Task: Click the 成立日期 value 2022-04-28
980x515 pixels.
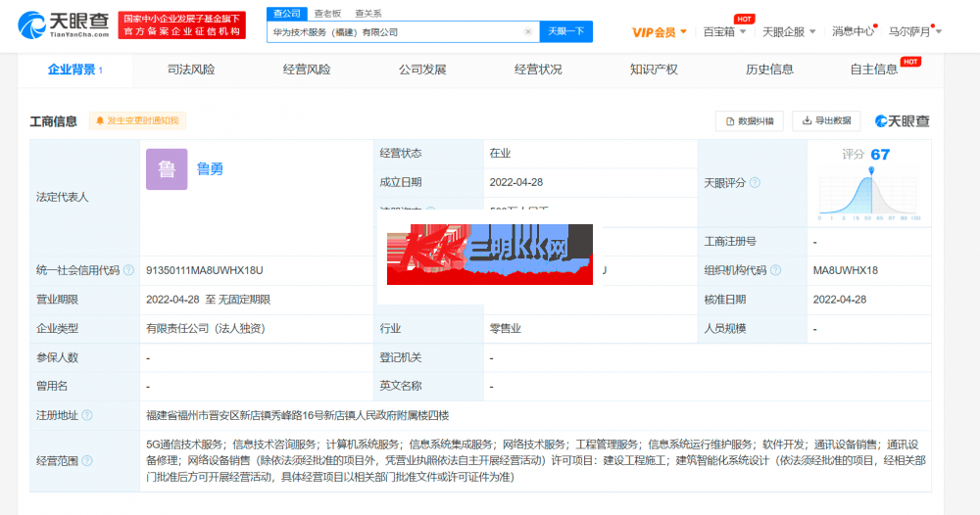Action: coord(516,182)
